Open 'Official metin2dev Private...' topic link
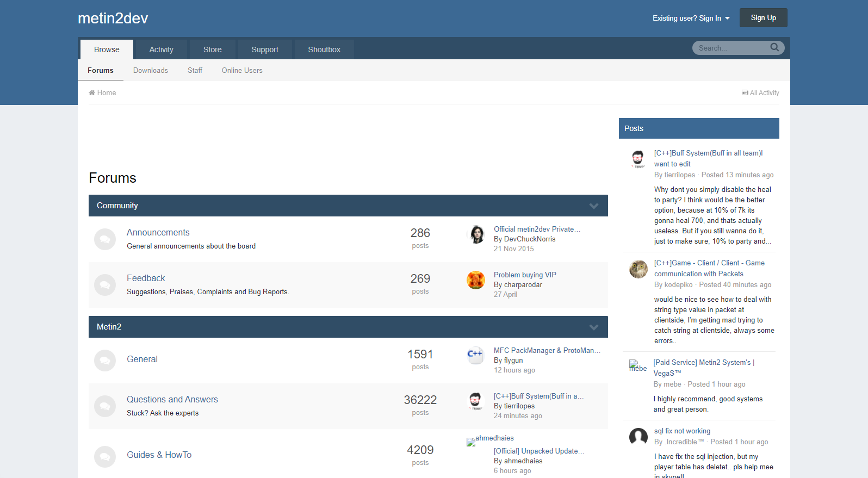Screen dimensions: 868x478 pyautogui.click(x=537, y=229)
